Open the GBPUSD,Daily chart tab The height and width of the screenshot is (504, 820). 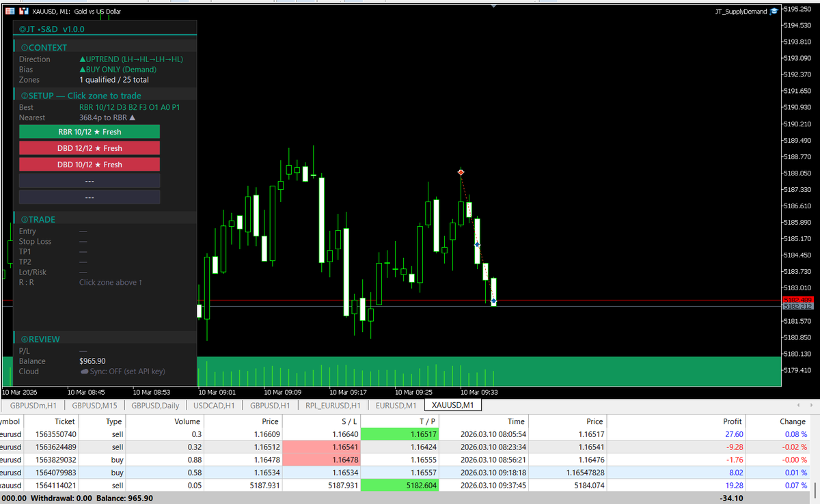coord(156,405)
